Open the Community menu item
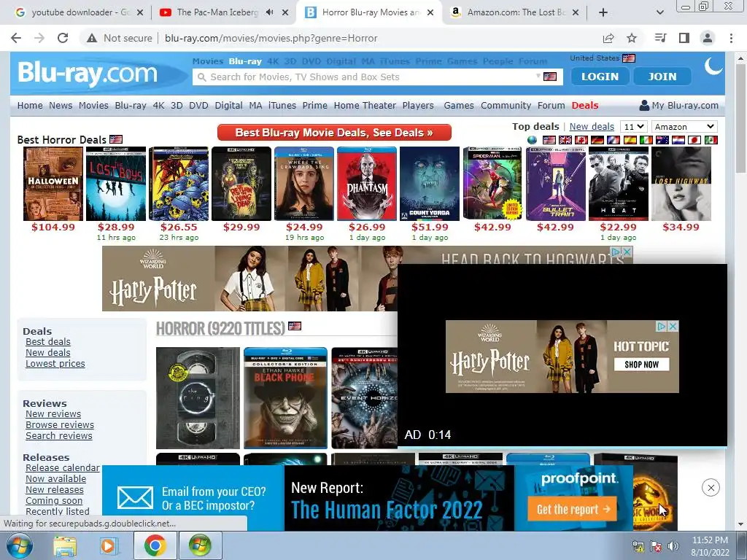The image size is (747, 560). click(x=506, y=105)
